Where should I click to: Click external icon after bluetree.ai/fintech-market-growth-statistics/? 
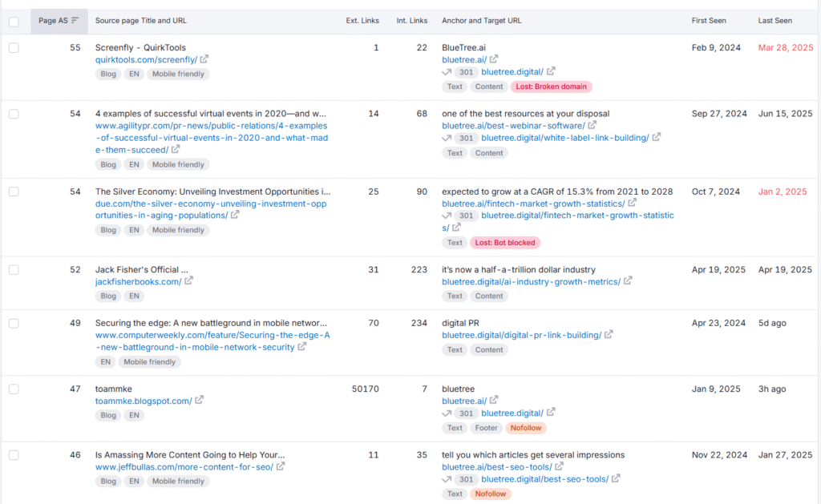tap(633, 203)
